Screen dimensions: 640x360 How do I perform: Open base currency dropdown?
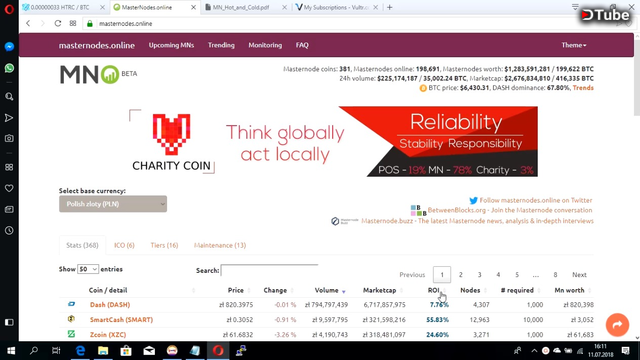click(113, 204)
